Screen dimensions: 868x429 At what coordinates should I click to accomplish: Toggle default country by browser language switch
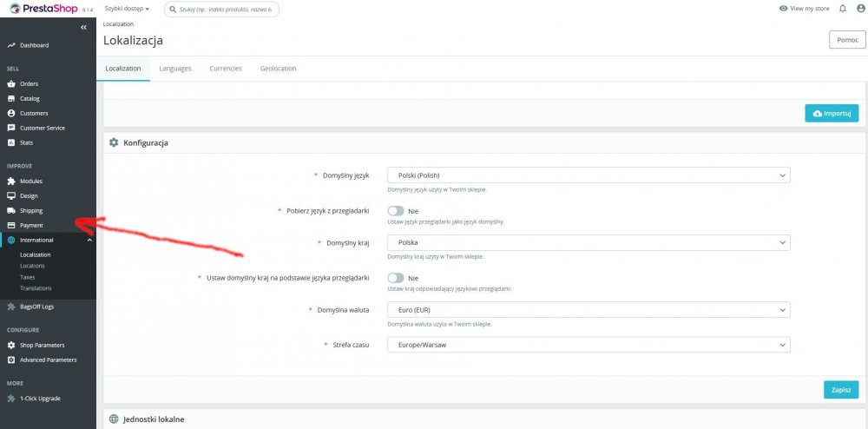(396, 278)
